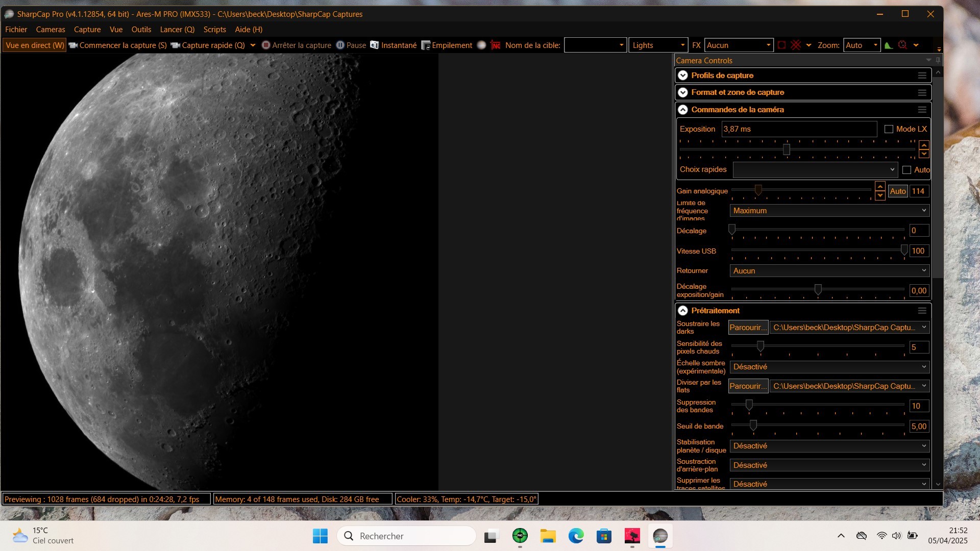Open the Cameras menu
Viewport: 980px width, 551px height.
click(51, 30)
